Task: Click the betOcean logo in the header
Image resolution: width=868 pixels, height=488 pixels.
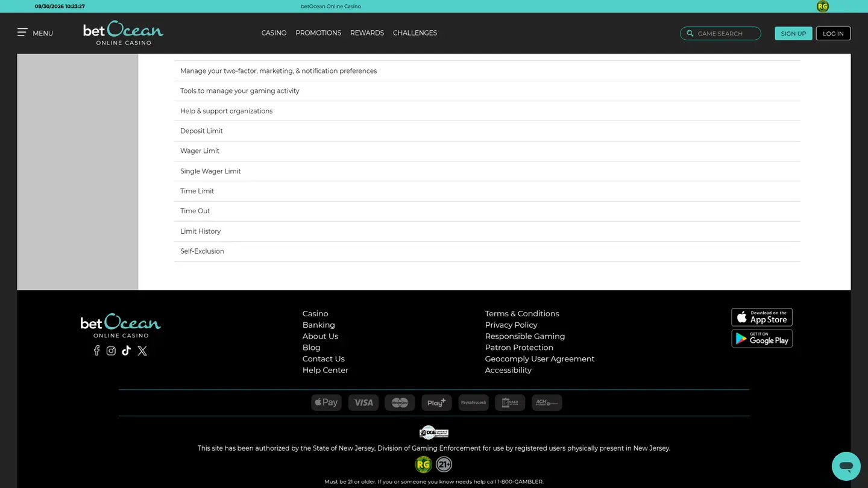Action: [124, 33]
